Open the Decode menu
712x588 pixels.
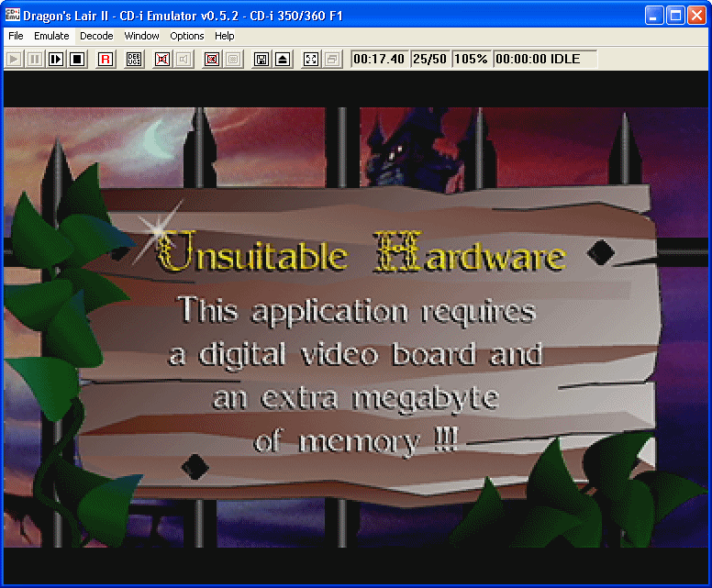[x=96, y=36]
